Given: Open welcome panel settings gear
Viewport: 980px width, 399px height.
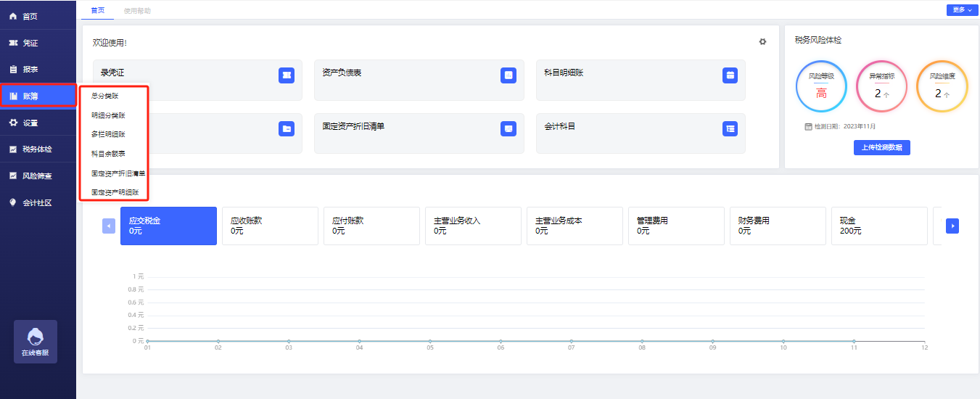Looking at the screenshot, I should pos(762,42).
